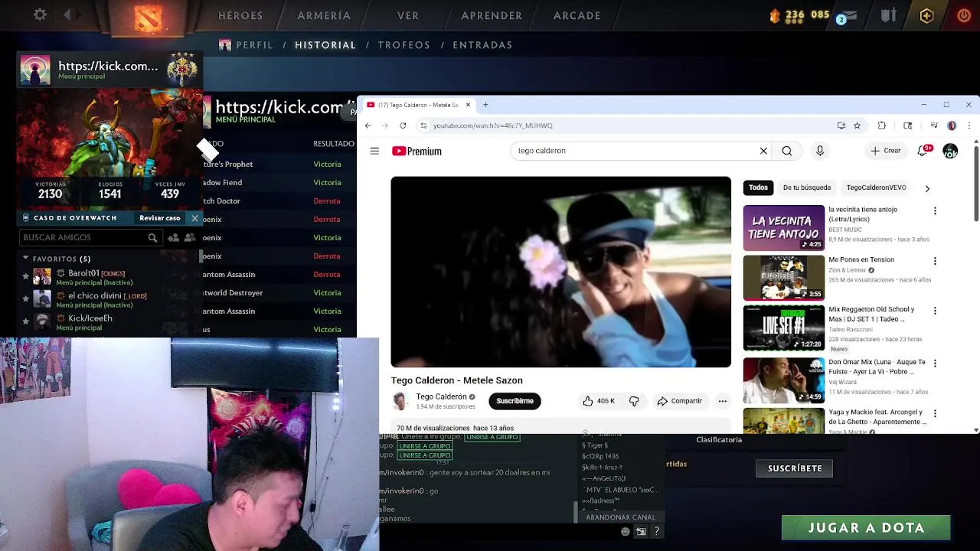Click the YouTube search magnifier button
980x551 pixels.
tap(786, 151)
